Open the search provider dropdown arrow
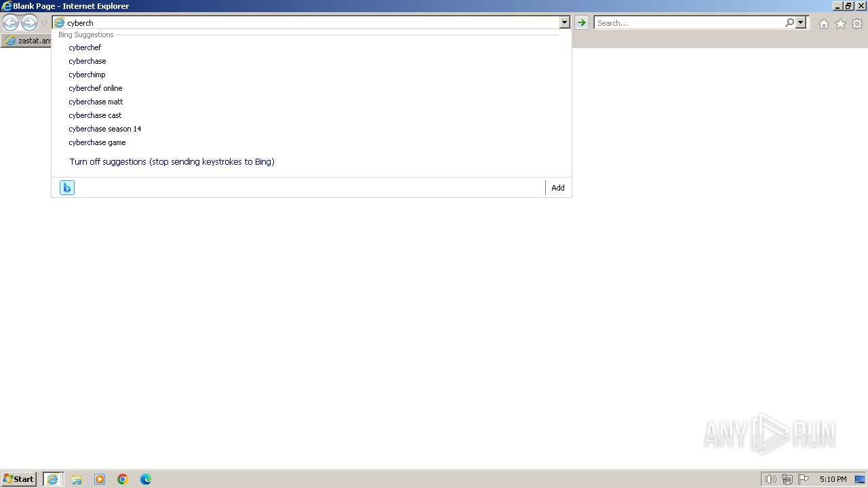Screen dimensions: 868x488 point(801,22)
